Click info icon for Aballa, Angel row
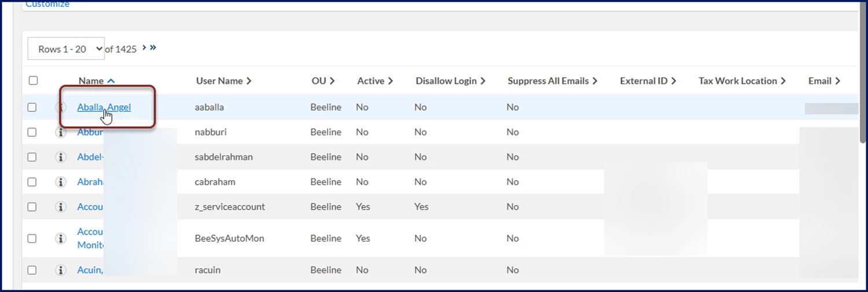 pyautogui.click(x=61, y=107)
